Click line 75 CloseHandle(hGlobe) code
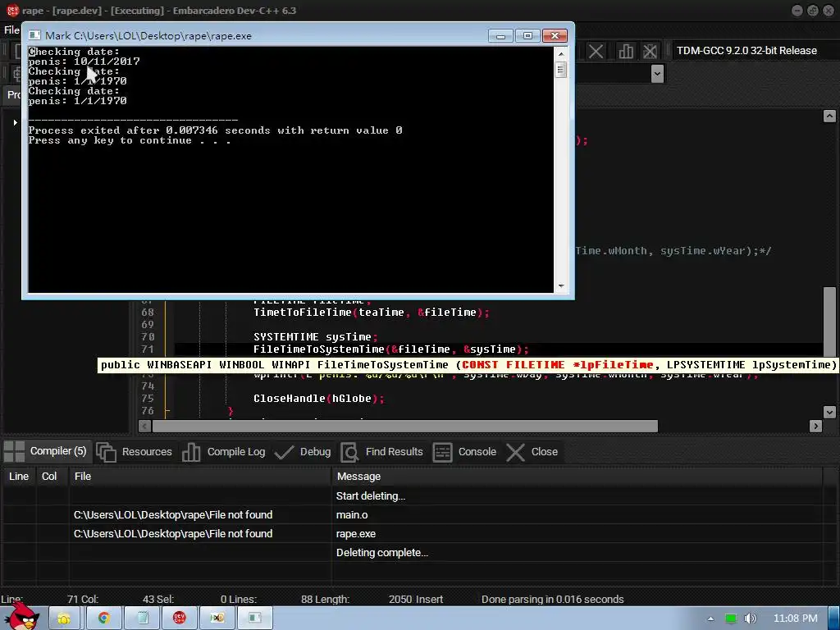 pos(319,399)
